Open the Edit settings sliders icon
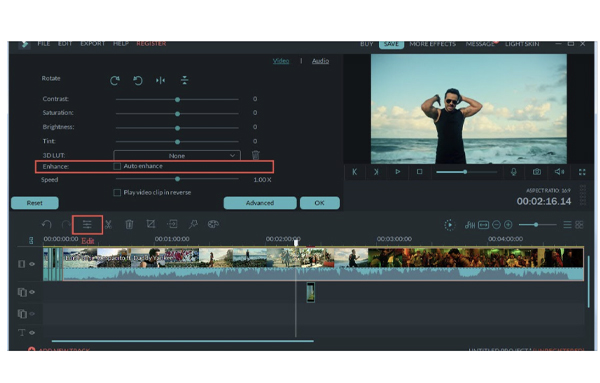The image size is (600, 383). point(87,225)
